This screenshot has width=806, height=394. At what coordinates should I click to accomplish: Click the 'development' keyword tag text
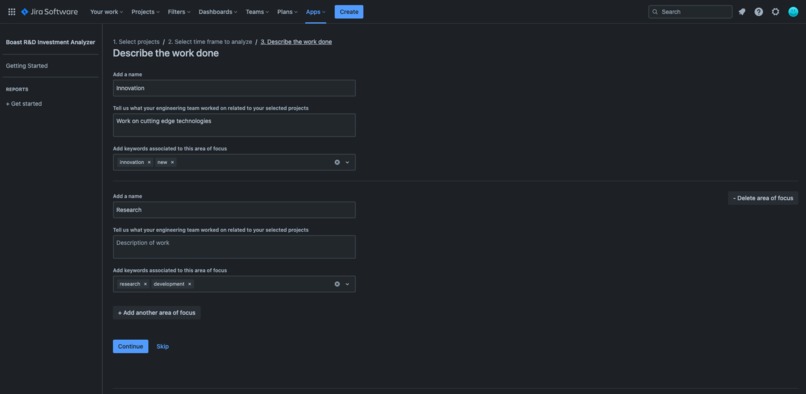tap(169, 284)
